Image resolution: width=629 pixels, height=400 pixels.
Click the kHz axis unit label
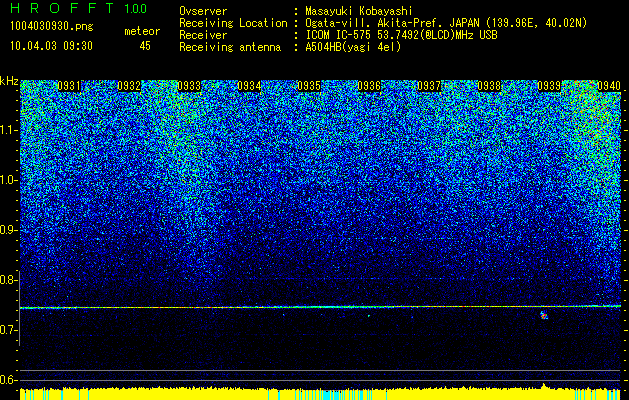coord(9,81)
